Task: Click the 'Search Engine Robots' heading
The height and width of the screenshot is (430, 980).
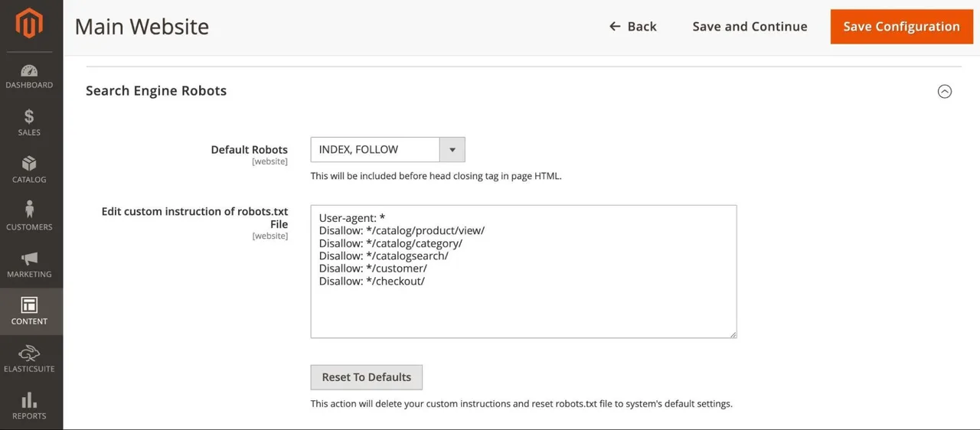Action: pos(156,90)
